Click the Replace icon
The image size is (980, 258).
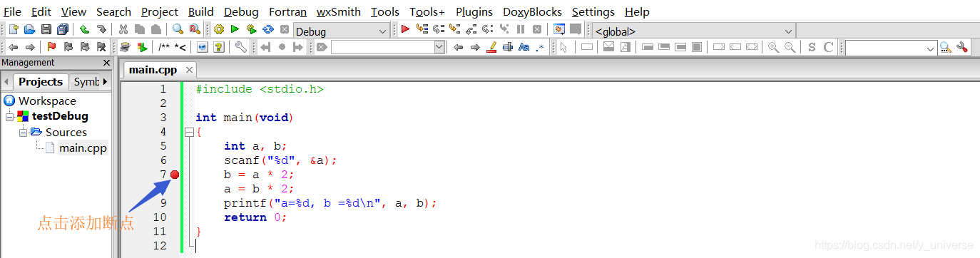click(x=194, y=30)
